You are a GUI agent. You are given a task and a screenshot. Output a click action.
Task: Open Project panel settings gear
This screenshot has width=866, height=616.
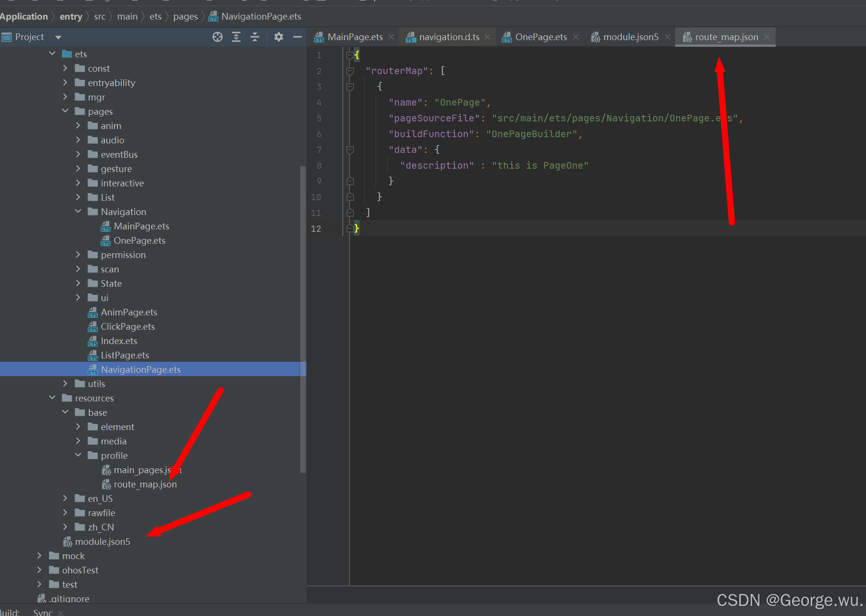pyautogui.click(x=279, y=37)
